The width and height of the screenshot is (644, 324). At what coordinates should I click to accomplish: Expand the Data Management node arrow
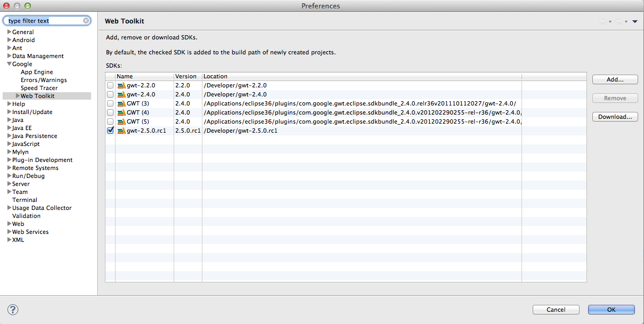coord(9,56)
